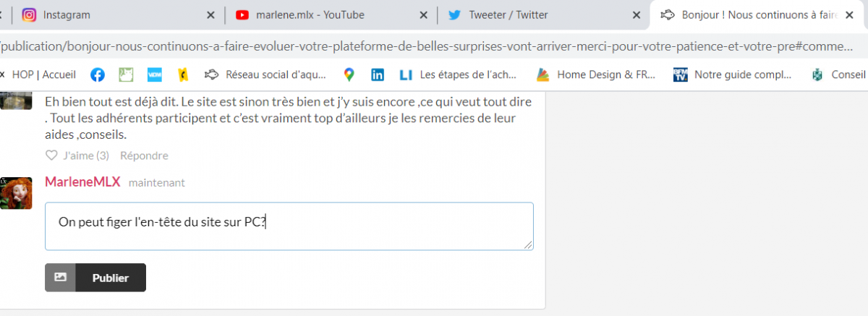Screen dimensions: 868x316
Task: Publish the comment with Publier
Action: tap(111, 278)
